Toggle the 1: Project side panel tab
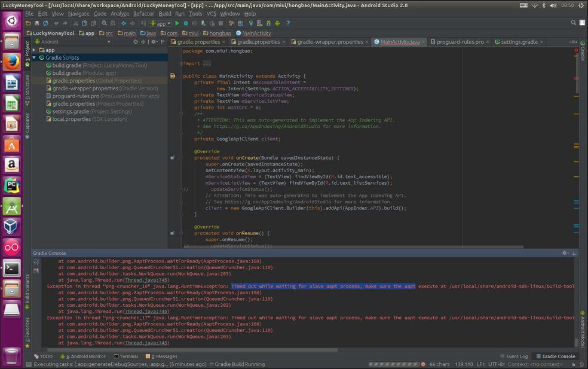 pos(27,54)
